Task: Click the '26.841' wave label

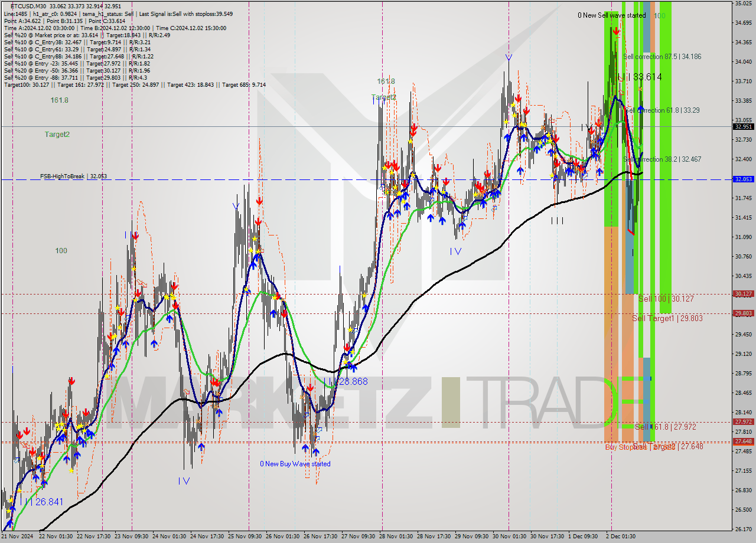Action: [x=49, y=502]
